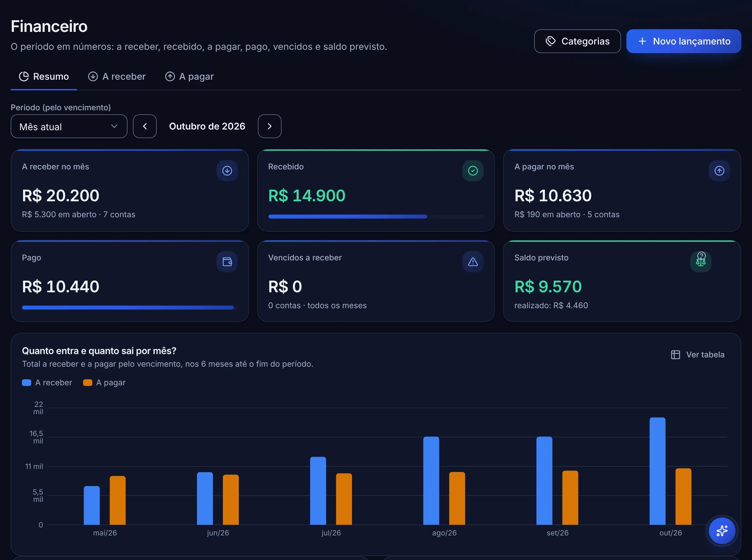The width and height of the screenshot is (752, 560).
Task: Click the Pago progress bar
Action: click(130, 308)
